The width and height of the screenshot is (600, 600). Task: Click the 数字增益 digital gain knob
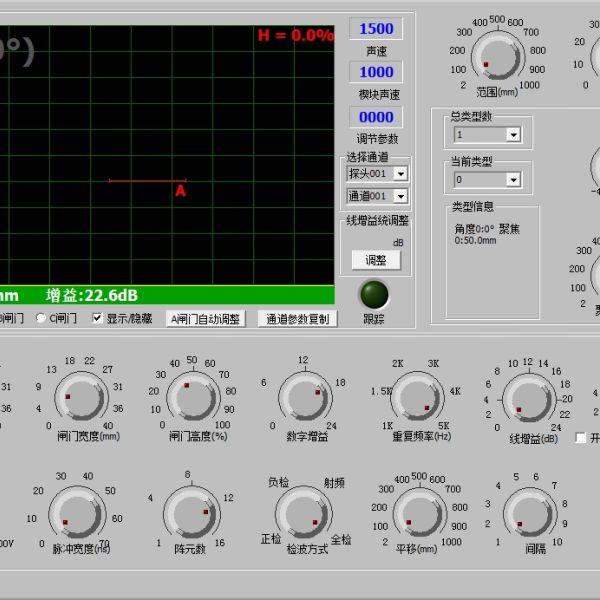pyautogui.click(x=305, y=397)
